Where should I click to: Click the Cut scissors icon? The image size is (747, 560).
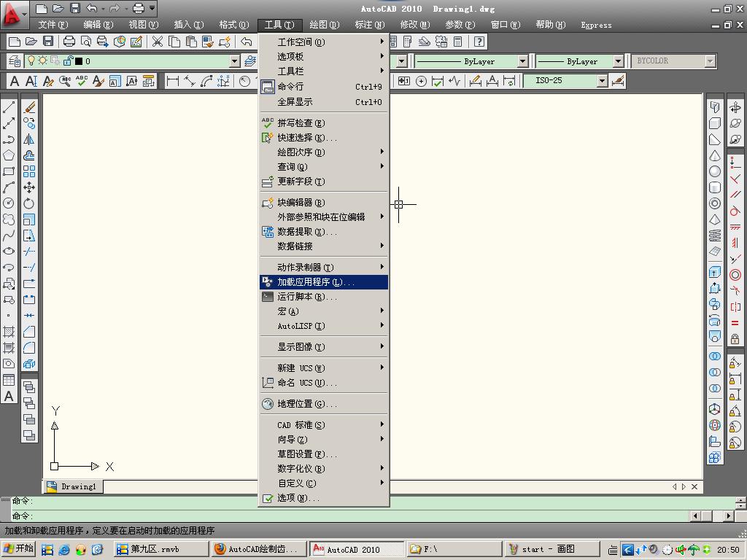158,42
